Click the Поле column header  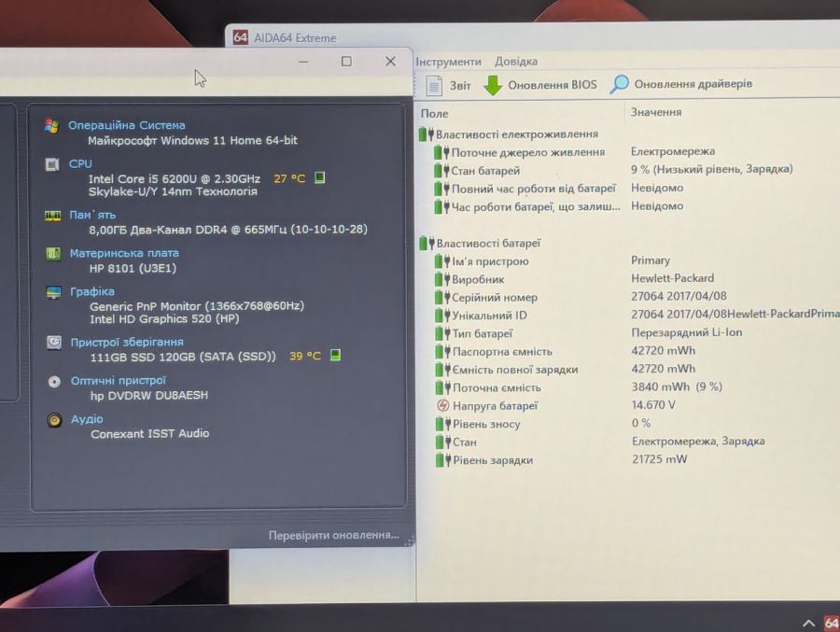coord(434,114)
